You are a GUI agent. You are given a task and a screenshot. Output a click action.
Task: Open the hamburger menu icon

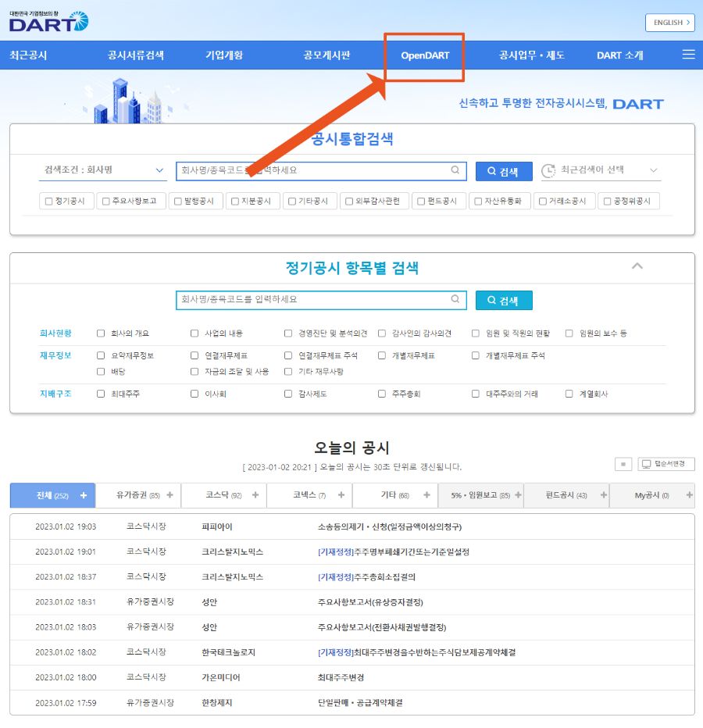click(x=689, y=55)
